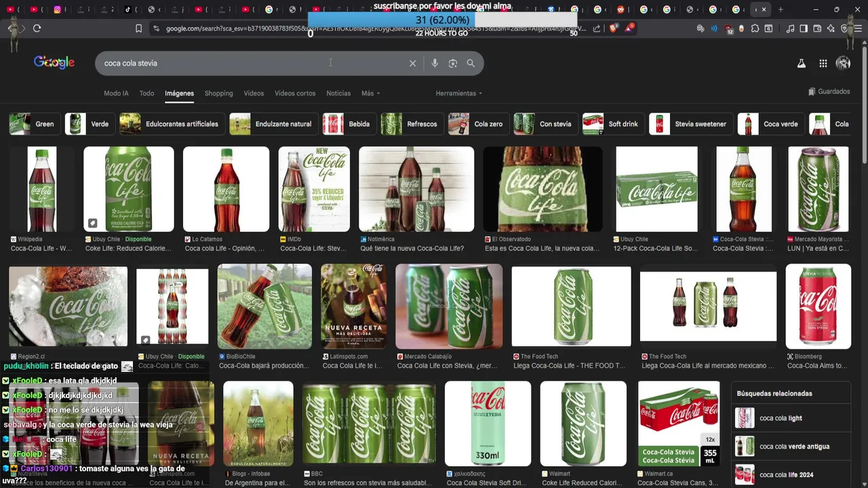Open Google account profile avatar

tap(843, 63)
